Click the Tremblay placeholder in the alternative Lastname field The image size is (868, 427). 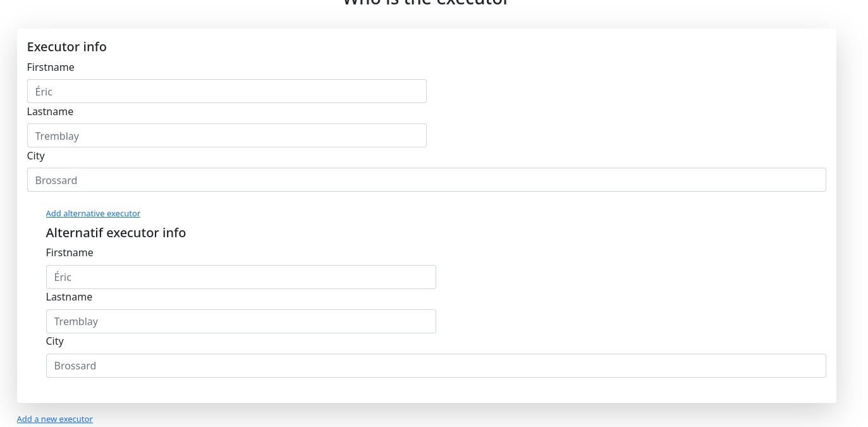point(76,321)
